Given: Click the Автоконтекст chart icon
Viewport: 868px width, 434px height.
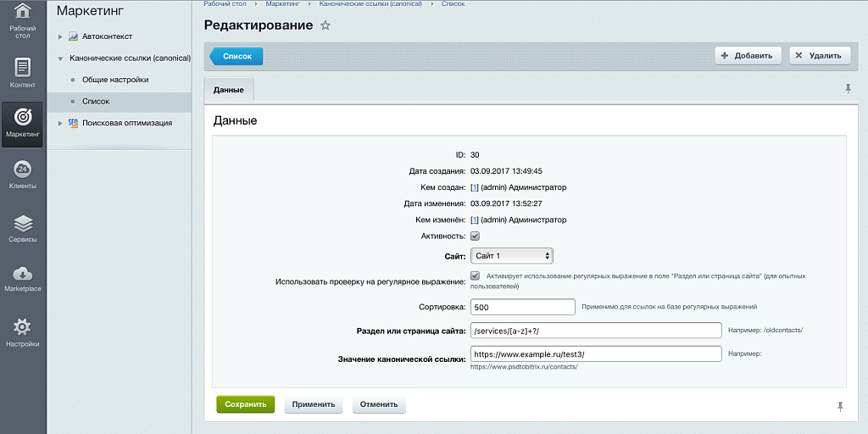Looking at the screenshot, I should 73,36.
